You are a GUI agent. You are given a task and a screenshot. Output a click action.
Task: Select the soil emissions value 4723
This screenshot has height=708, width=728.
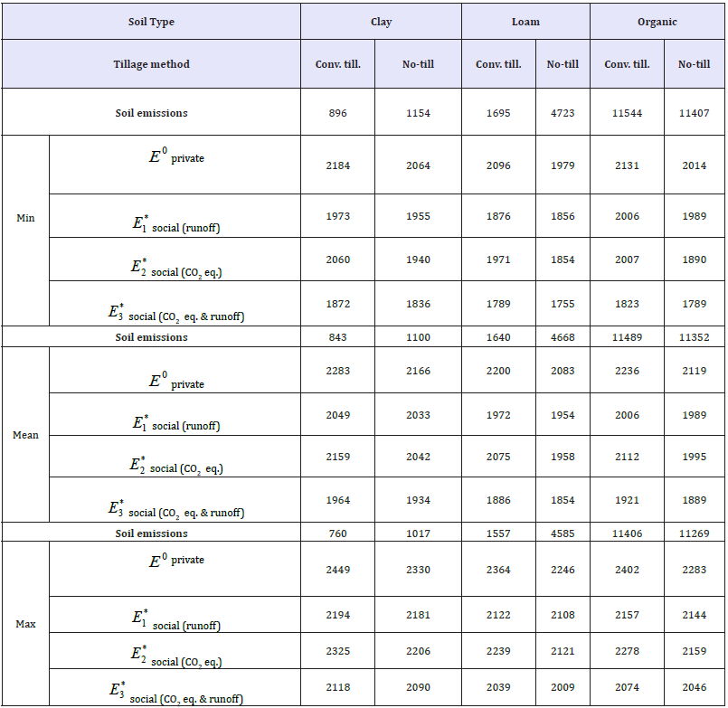563,113
